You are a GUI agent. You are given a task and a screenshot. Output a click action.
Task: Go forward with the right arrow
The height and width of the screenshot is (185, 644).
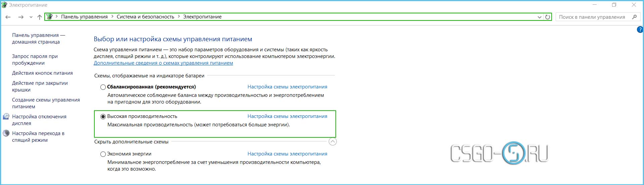coord(21,17)
